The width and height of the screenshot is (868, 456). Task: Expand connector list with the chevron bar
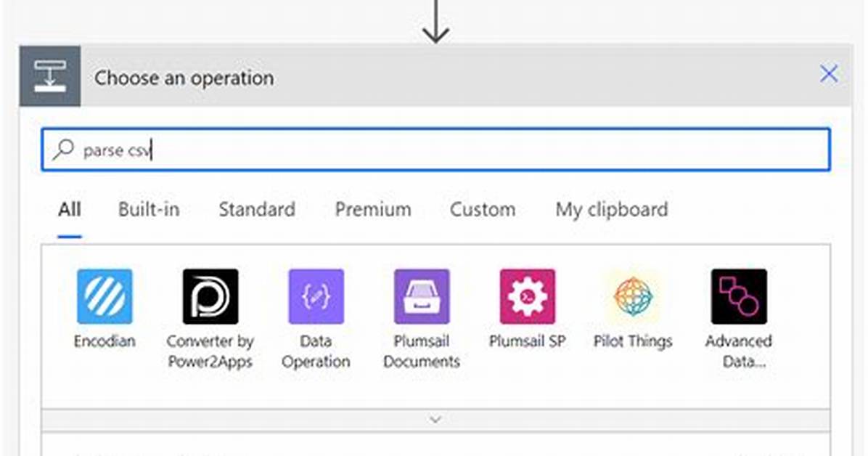tap(435, 420)
